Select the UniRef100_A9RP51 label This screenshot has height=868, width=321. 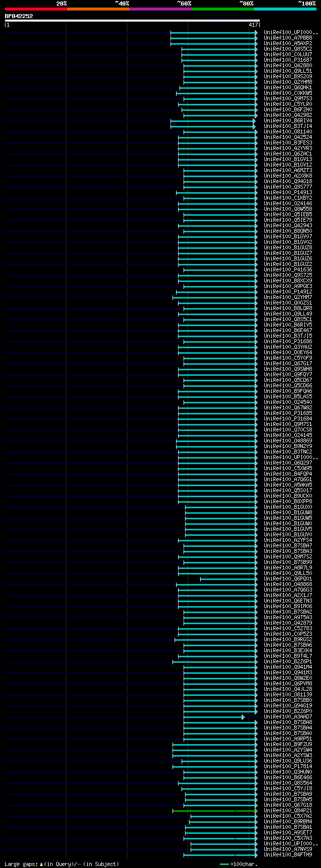(x=288, y=739)
